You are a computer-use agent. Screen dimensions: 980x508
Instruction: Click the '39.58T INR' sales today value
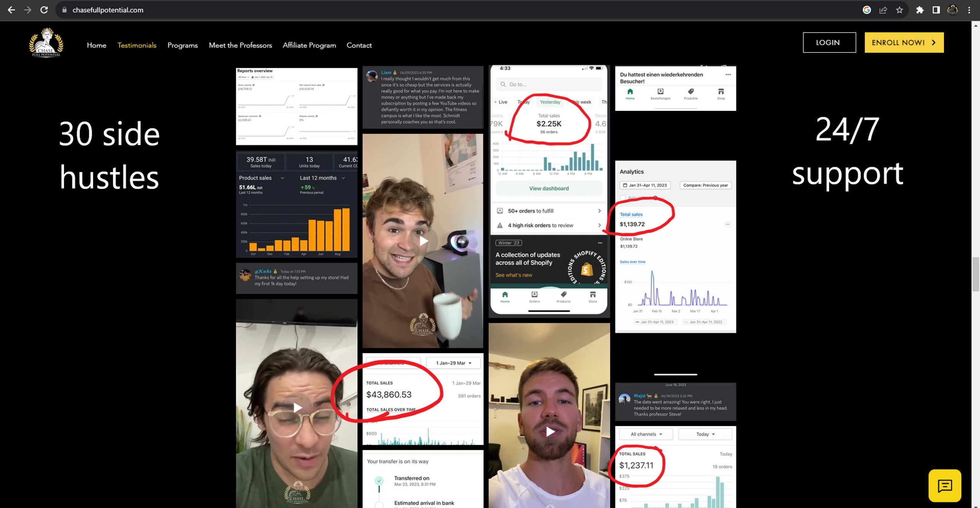point(261,160)
